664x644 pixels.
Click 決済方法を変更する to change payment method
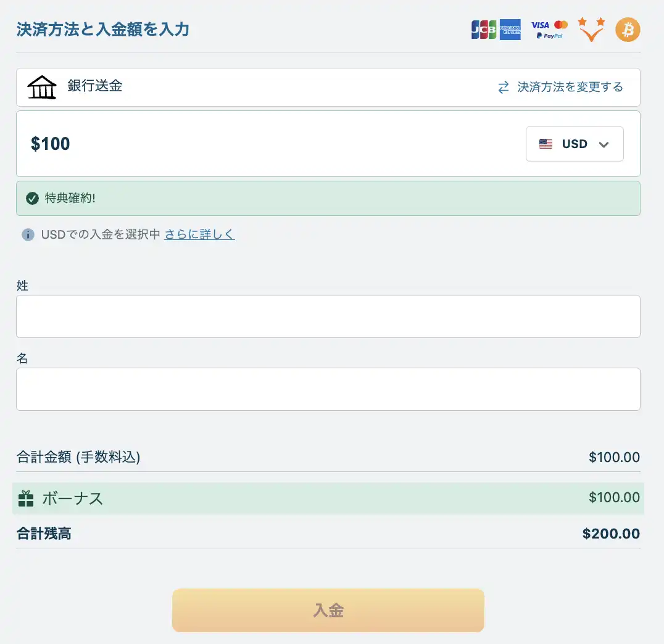pyautogui.click(x=570, y=87)
